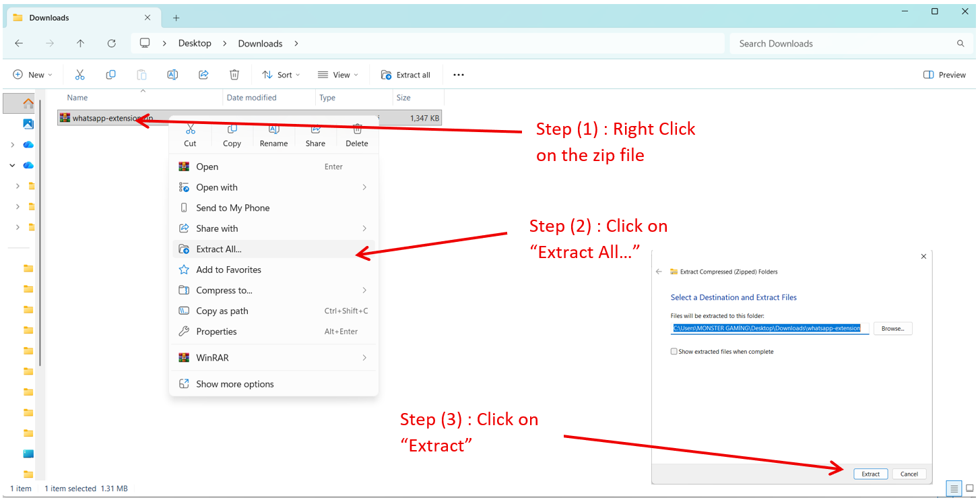
Task: Toggle the Preview pane
Action: click(x=944, y=75)
